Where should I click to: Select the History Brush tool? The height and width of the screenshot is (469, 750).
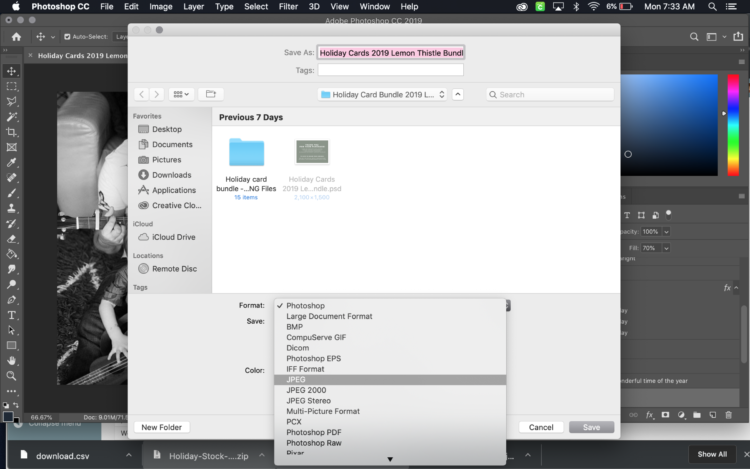pos(11,224)
